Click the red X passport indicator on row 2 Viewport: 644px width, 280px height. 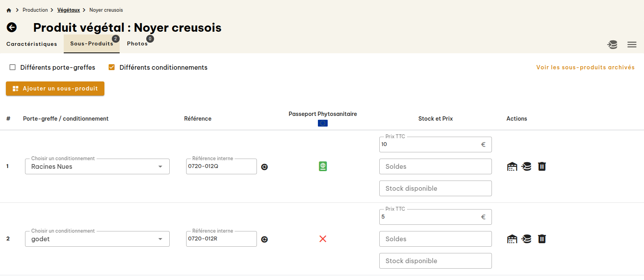323,238
